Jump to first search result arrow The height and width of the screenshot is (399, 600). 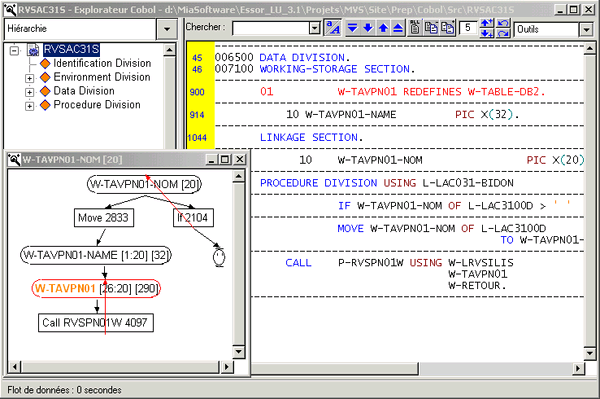(x=398, y=28)
